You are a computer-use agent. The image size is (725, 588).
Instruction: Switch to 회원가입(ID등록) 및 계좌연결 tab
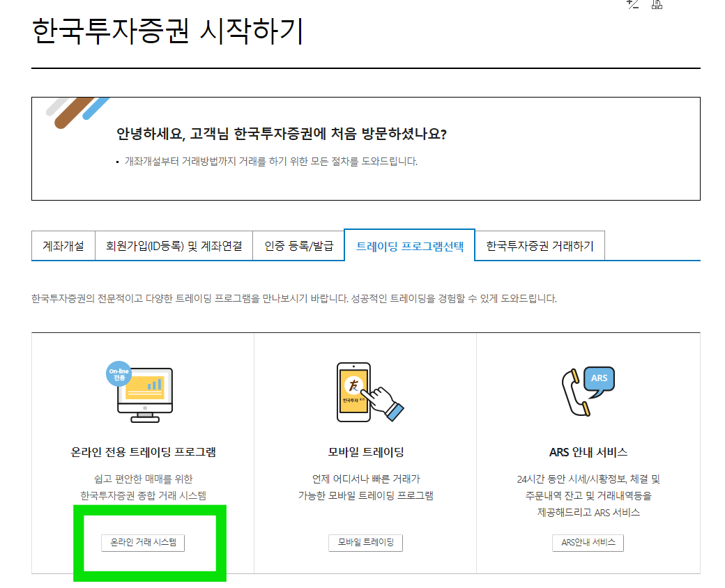point(174,246)
